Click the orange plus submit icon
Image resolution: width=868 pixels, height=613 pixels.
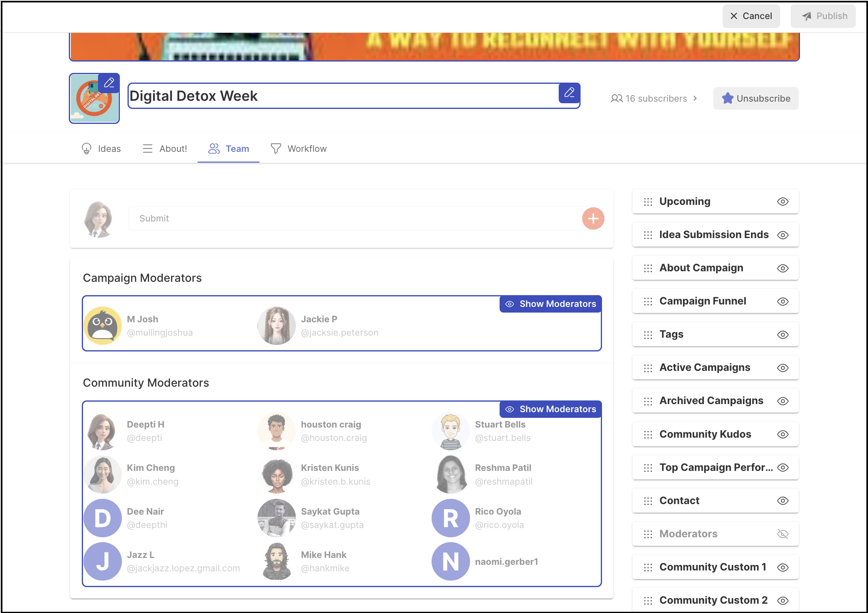click(593, 219)
